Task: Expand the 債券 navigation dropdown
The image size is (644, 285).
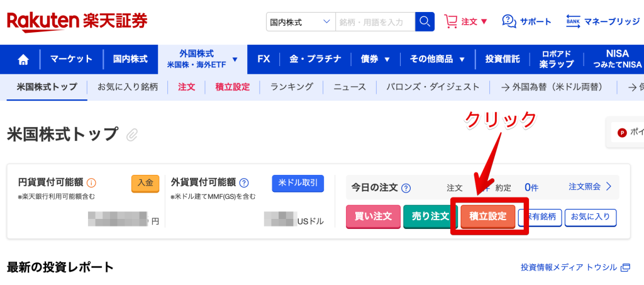Action: (375, 59)
